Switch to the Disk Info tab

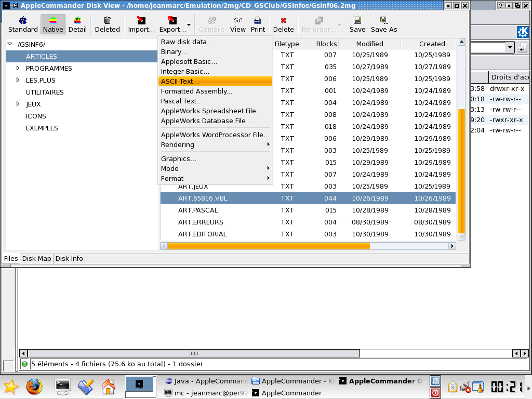tap(69, 259)
